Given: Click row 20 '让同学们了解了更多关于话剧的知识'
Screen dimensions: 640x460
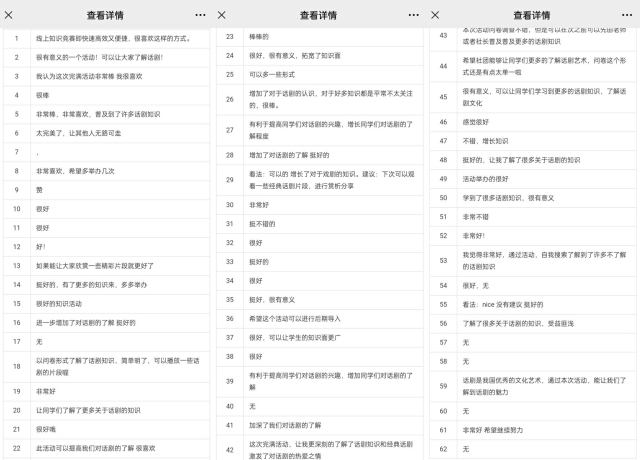Looking at the screenshot, I should [88, 411].
